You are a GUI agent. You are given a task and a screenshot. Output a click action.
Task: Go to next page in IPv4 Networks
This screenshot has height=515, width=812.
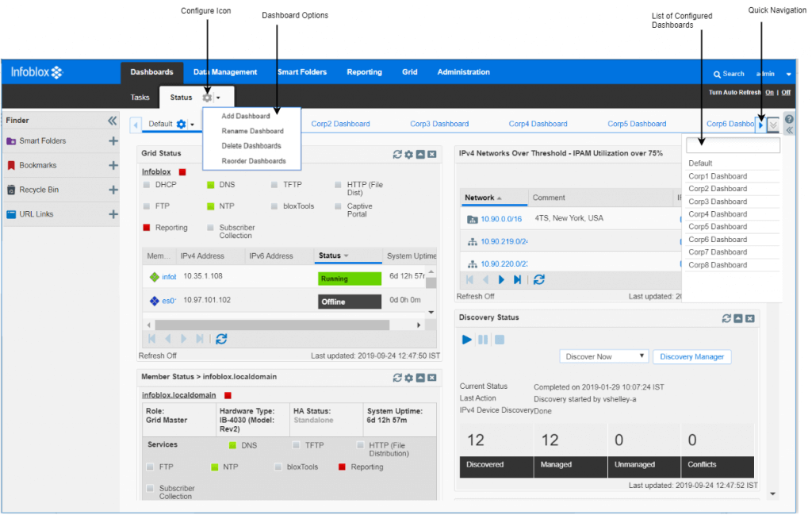(501, 280)
